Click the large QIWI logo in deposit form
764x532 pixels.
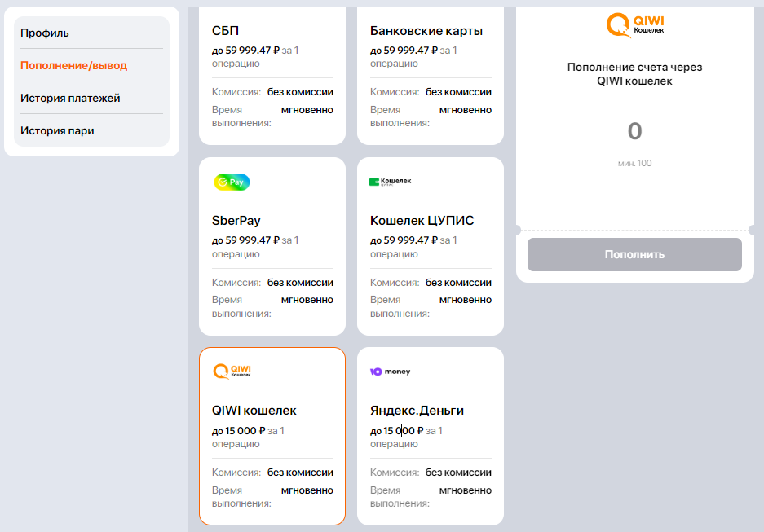pos(635,24)
